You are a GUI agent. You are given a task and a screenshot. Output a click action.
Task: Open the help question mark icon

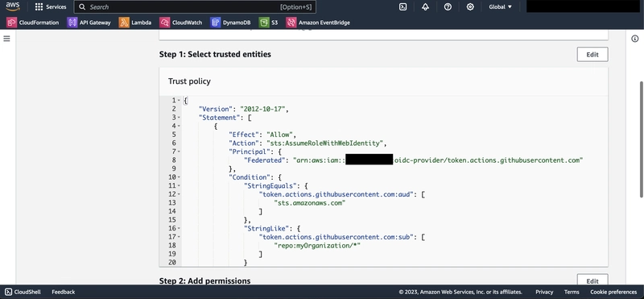coord(448,7)
